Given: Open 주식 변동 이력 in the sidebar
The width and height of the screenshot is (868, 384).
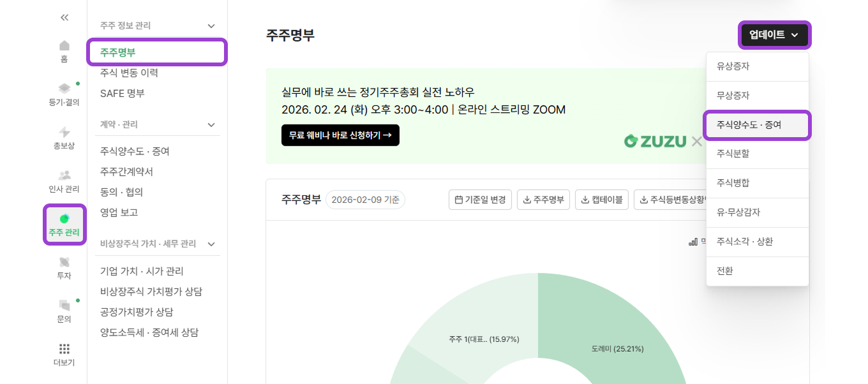Looking at the screenshot, I should tap(128, 72).
